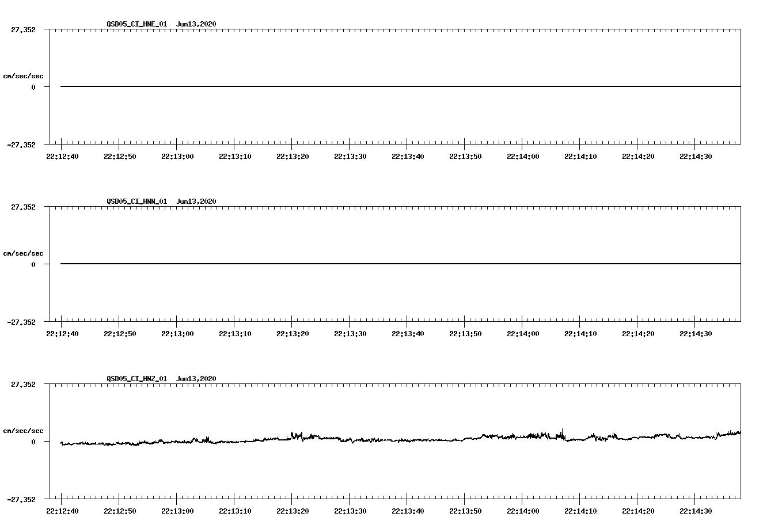Screen dimensions: 782x532
Task: Click the 22:13:50 time label under HNN plot
Action: 465,334
